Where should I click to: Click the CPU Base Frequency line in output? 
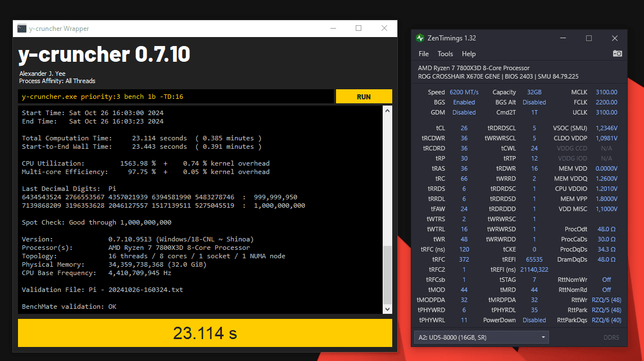97,273
